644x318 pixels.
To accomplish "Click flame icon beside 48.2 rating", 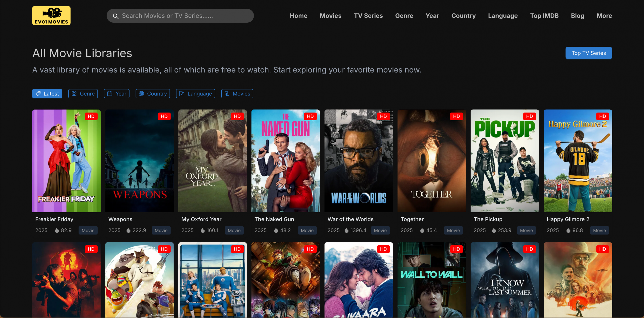I will (x=276, y=230).
